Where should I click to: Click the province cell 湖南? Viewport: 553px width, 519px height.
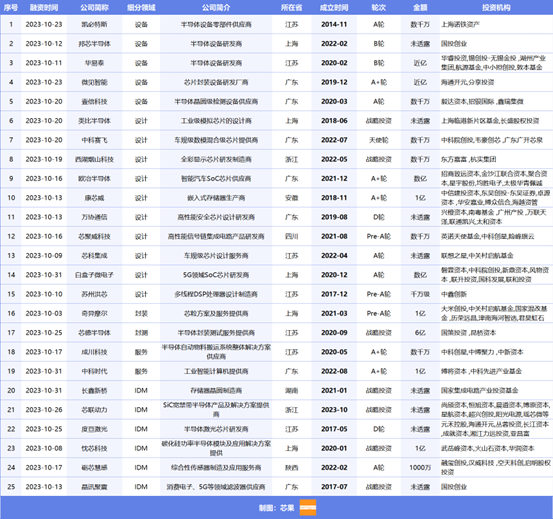tap(291, 390)
